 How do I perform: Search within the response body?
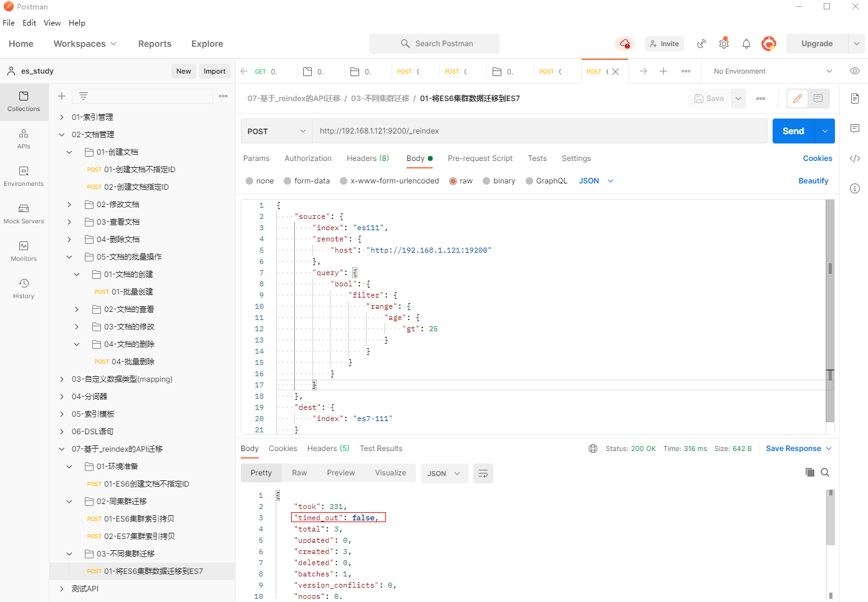825,472
